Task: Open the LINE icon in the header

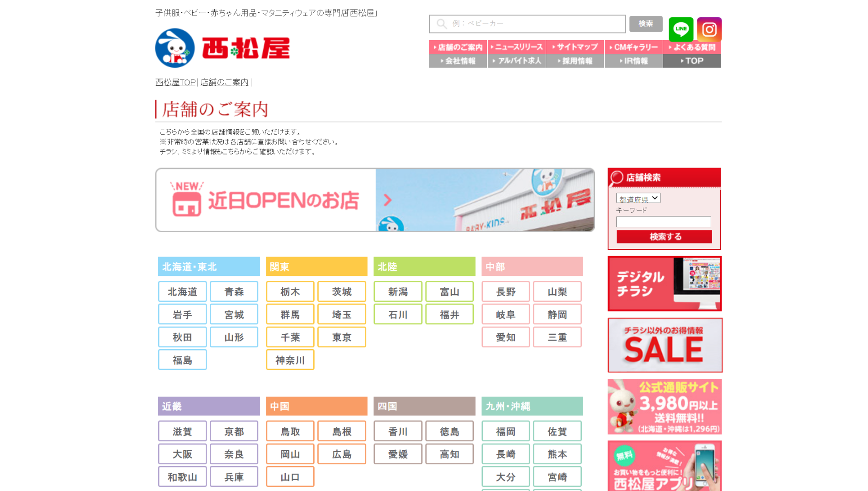Action: 681,29
